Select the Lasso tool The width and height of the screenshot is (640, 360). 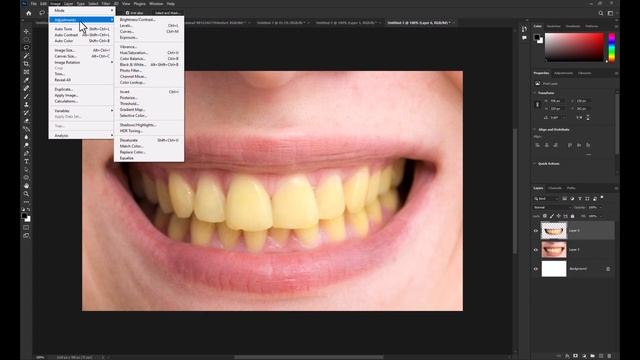[x=26, y=48]
